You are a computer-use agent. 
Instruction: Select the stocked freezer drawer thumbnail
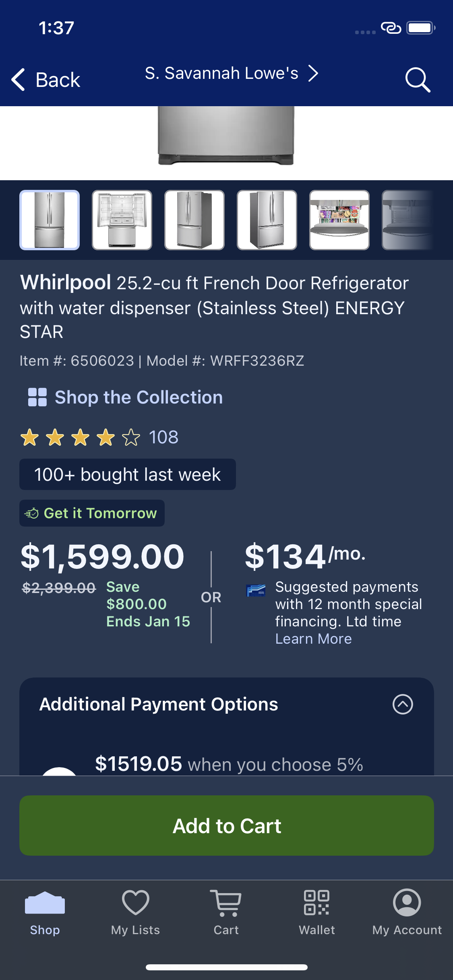(339, 220)
